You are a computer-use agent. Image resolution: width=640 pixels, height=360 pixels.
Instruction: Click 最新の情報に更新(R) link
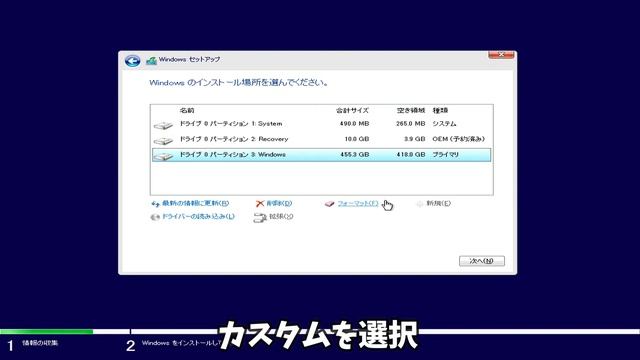[196, 203]
